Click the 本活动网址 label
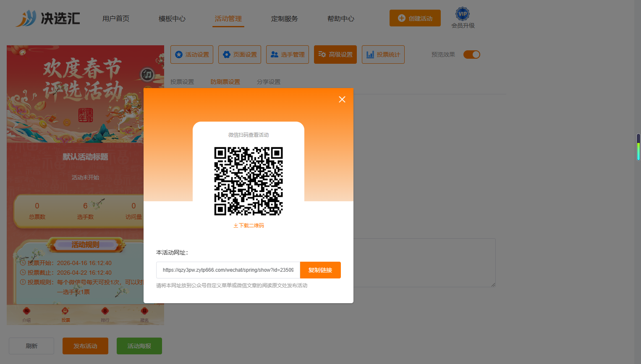641x364 pixels. tap(172, 252)
